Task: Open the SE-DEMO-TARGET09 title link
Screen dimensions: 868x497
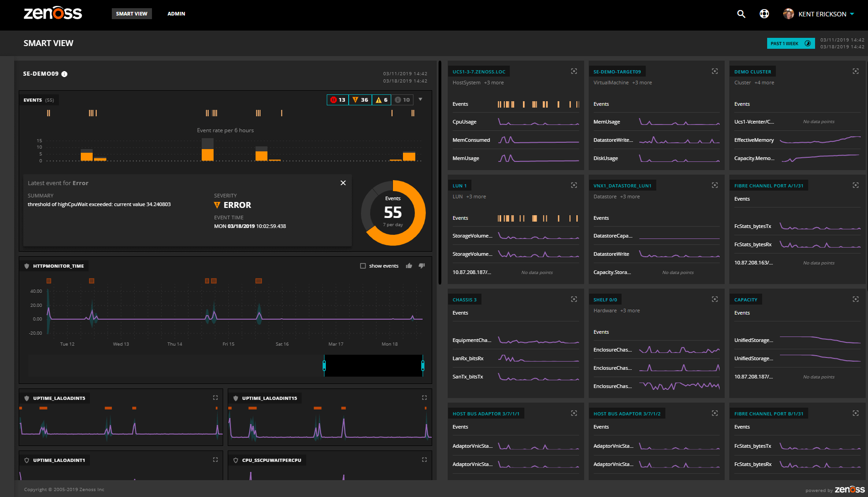Action: tap(617, 72)
